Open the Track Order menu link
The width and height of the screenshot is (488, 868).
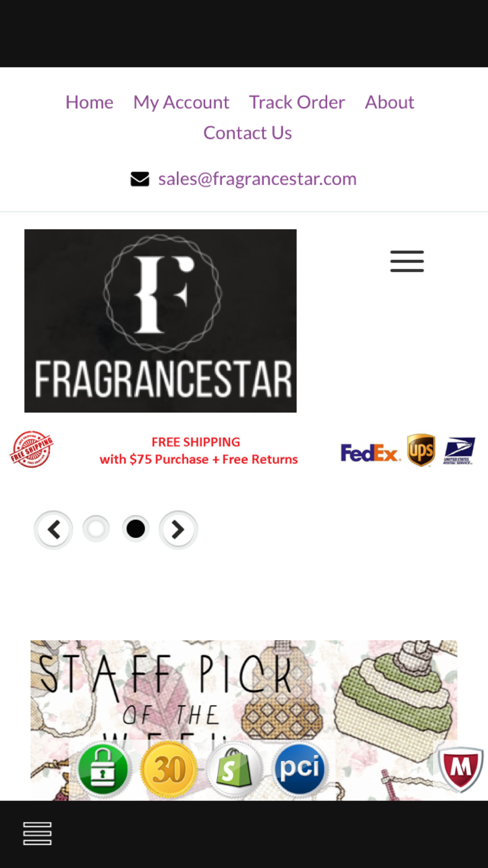click(297, 103)
